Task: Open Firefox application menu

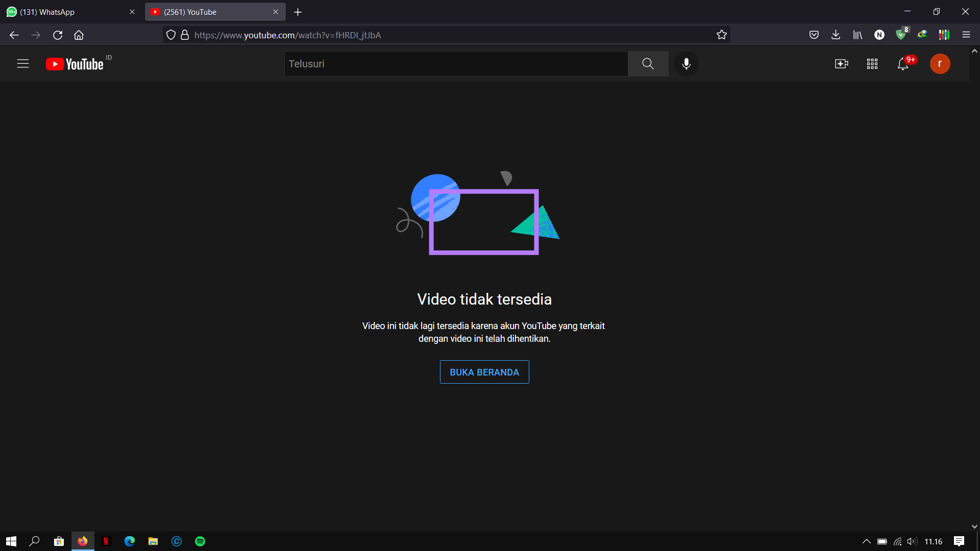Action: 966,35
